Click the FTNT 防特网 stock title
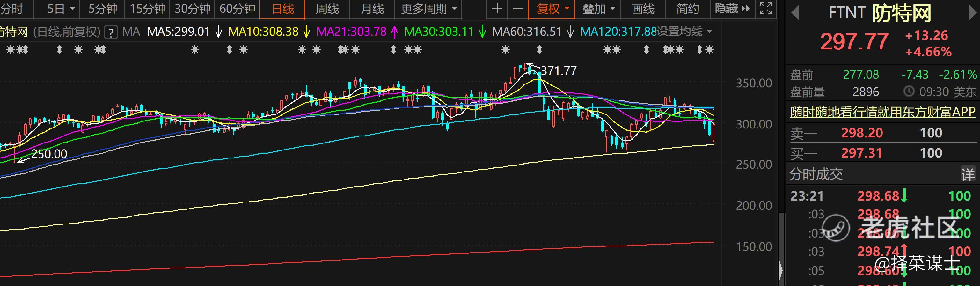Image resolution: width=980 pixels, height=286 pixels. click(880, 13)
